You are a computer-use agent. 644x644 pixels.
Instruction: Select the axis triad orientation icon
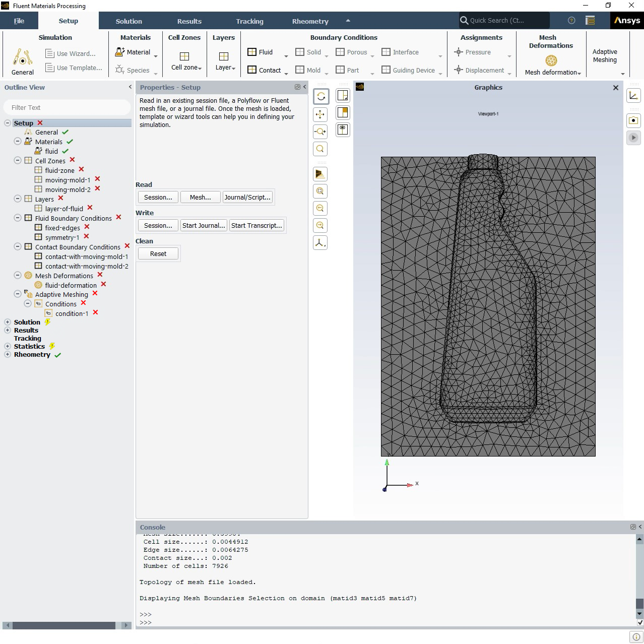pos(320,242)
